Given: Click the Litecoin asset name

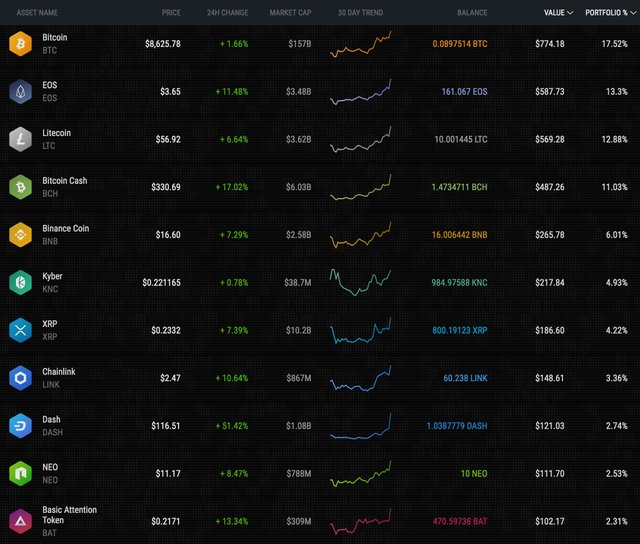Looking at the screenshot, I should [x=57, y=133].
